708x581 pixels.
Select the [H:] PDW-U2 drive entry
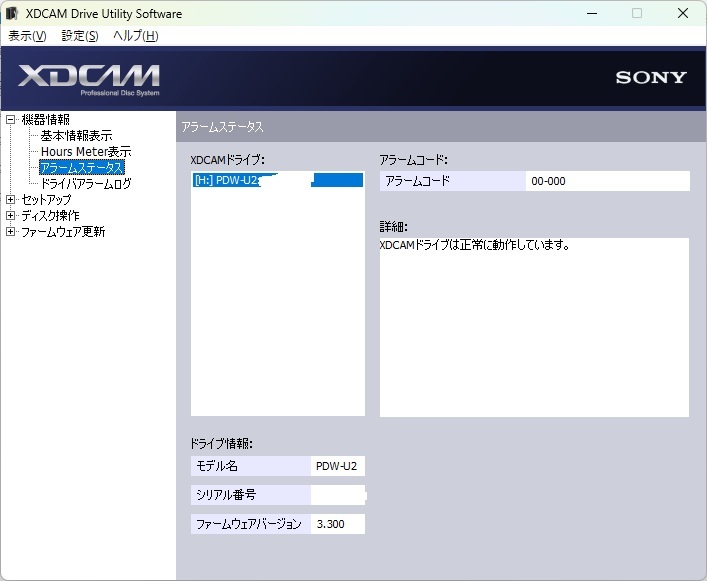(x=278, y=180)
